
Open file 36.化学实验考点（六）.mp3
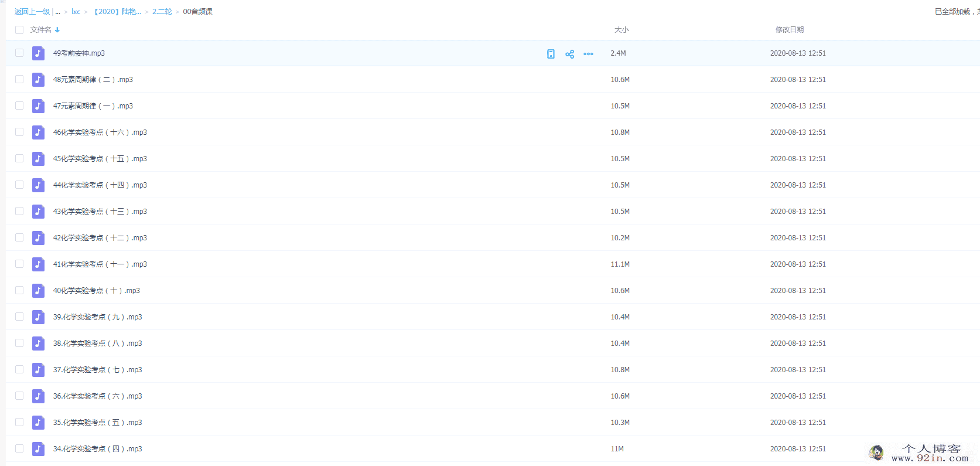98,396
